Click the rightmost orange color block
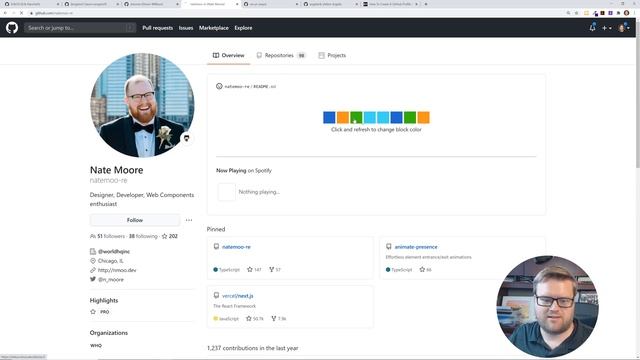Screen dimensions: 640x360 423,118
